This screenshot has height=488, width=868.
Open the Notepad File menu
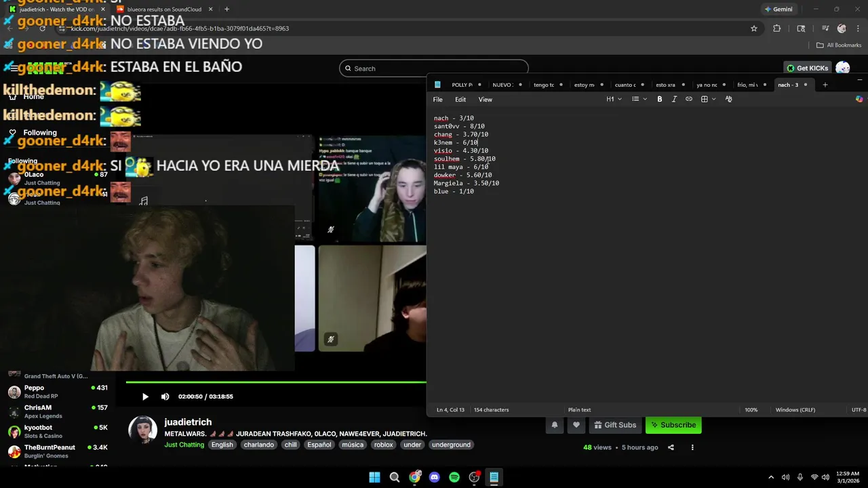pos(438,100)
